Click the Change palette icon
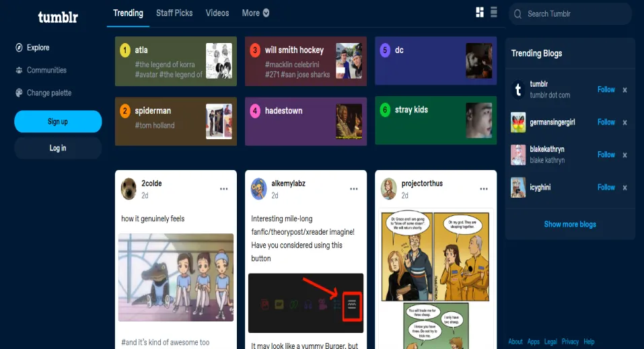Screen dimensions: 644x349 tap(19, 93)
